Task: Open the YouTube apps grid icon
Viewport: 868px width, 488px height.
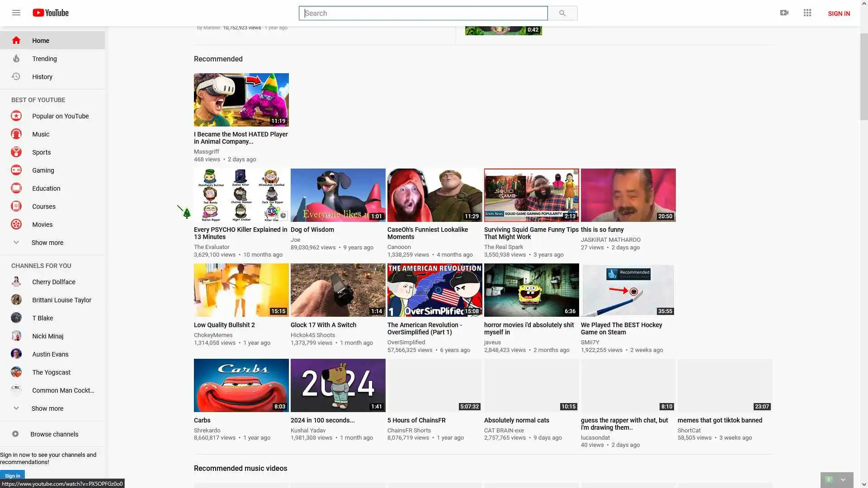Action: pos(807,13)
